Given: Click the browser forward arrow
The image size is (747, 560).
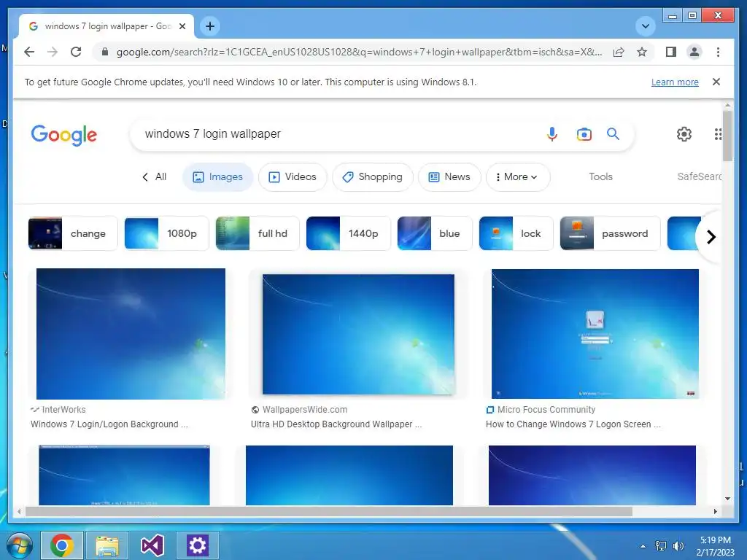Looking at the screenshot, I should pyautogui.click(x=53, y=52).
